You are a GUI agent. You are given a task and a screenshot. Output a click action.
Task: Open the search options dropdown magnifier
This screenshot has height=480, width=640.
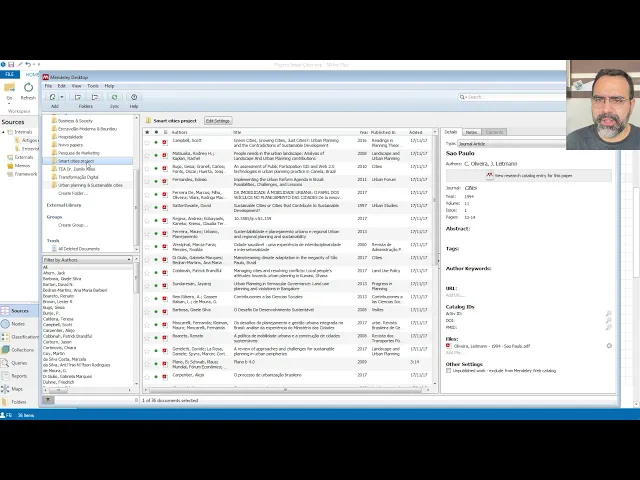tap(462, 97)
